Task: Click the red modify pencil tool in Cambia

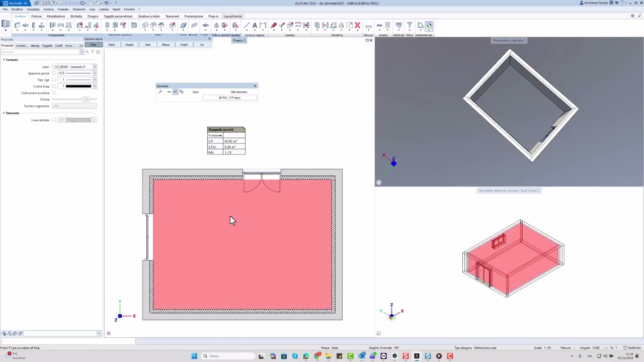Action: [274, 25]
